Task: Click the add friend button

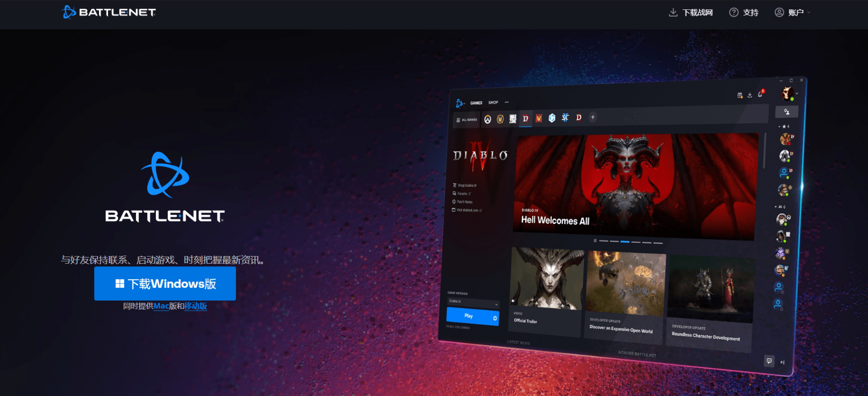Action: pos(787,112)
